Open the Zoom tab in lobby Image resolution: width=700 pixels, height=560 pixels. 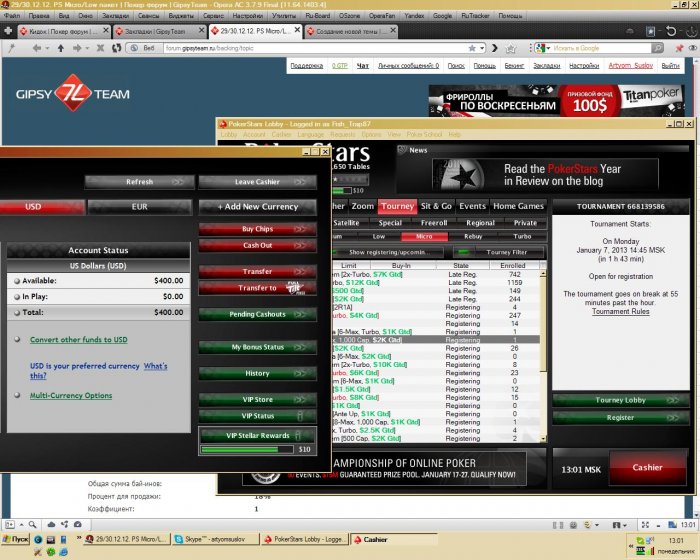click(362, 206)
